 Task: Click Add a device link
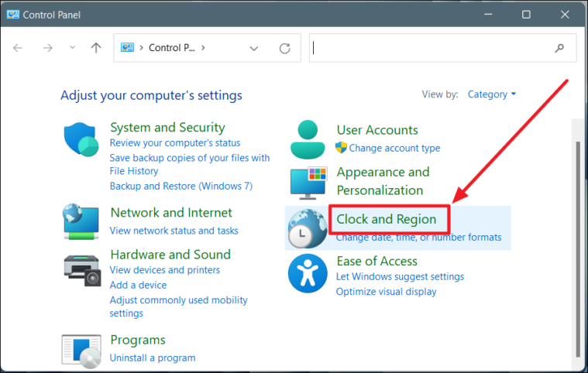[x=138, y=285]
